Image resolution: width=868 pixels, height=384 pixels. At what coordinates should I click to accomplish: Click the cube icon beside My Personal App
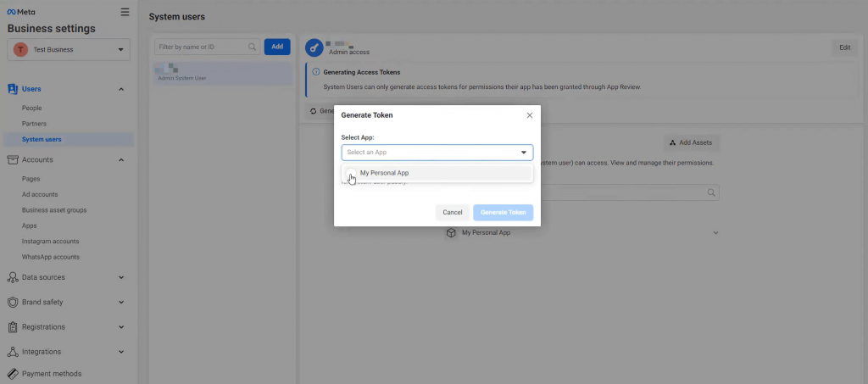(451, 233)
